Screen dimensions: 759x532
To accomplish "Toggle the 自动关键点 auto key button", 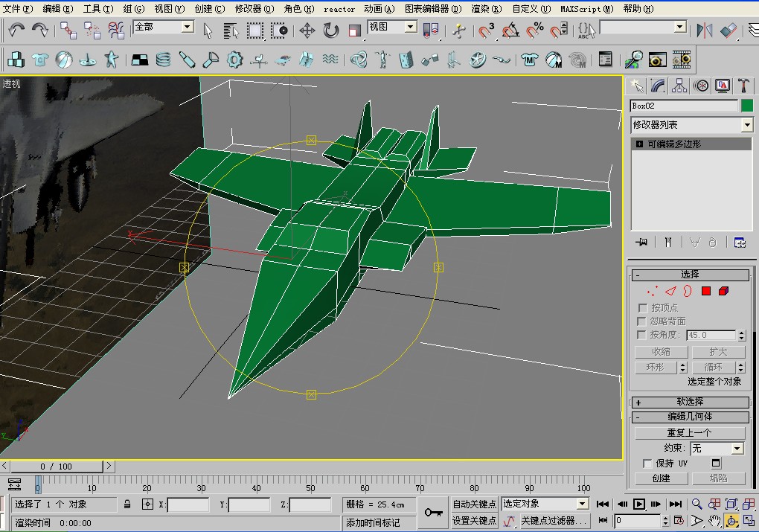I will [x=475, y=504].
